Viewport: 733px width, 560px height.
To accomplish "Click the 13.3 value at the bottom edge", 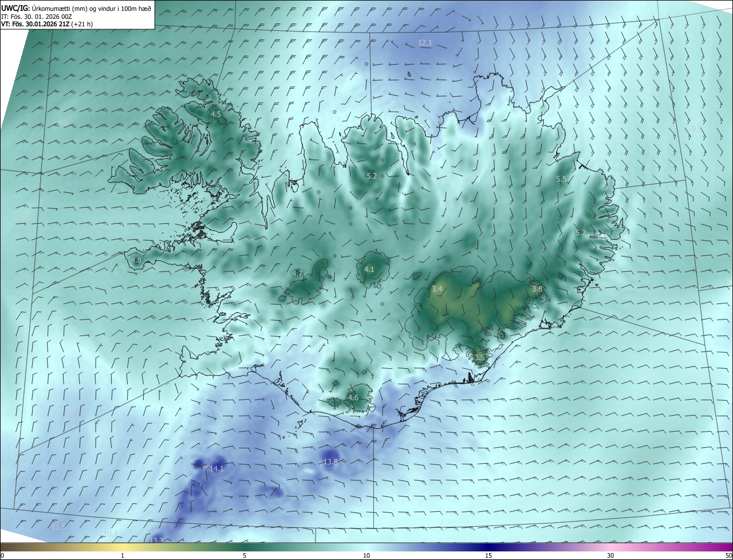I will tap(156, 540).
